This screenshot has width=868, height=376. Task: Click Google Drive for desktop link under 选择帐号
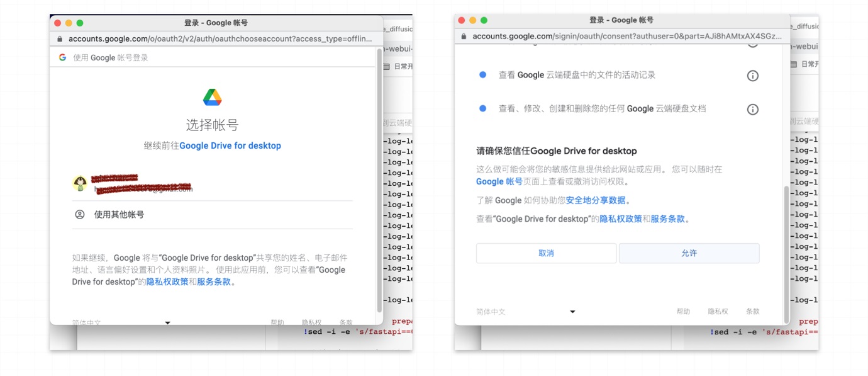[x=230, y=145]
